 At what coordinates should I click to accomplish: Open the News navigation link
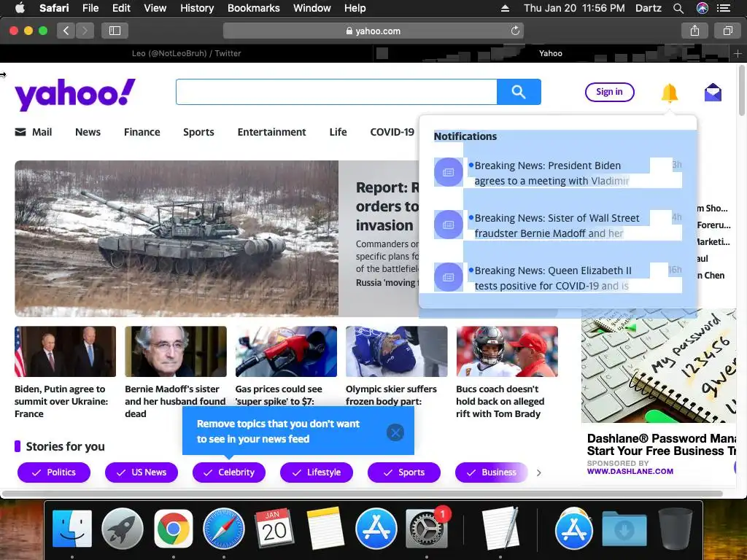[88, 132]
